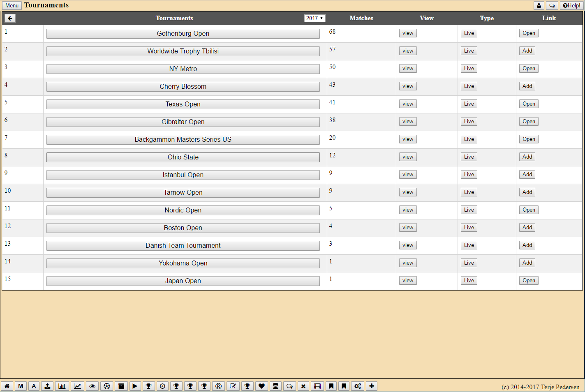Screen dimensions: 585x392
Task: Select Yokohama Open tournament
Action: (x=183, y=263)
